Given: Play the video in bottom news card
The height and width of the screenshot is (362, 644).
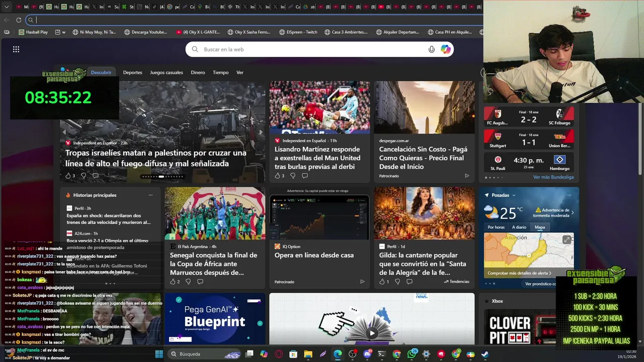Looking at the screenshot, I should tap(372, 333).
